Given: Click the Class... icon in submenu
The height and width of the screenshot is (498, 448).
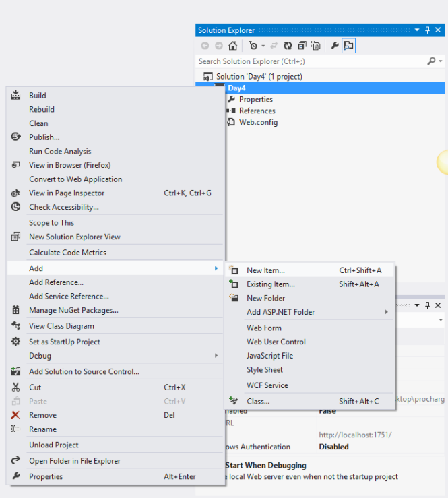Looking at the screenshot, I should (x=234, y=401).
